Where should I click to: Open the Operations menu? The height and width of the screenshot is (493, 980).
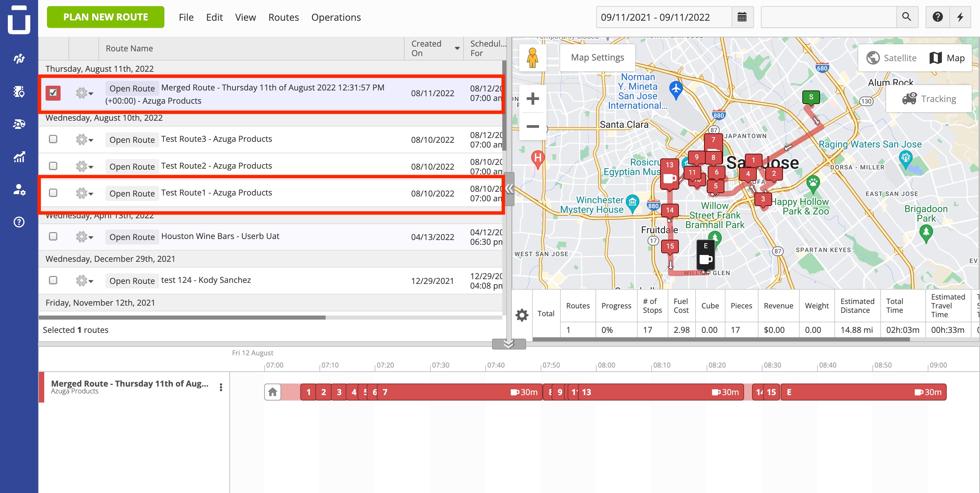pos(336,17)
